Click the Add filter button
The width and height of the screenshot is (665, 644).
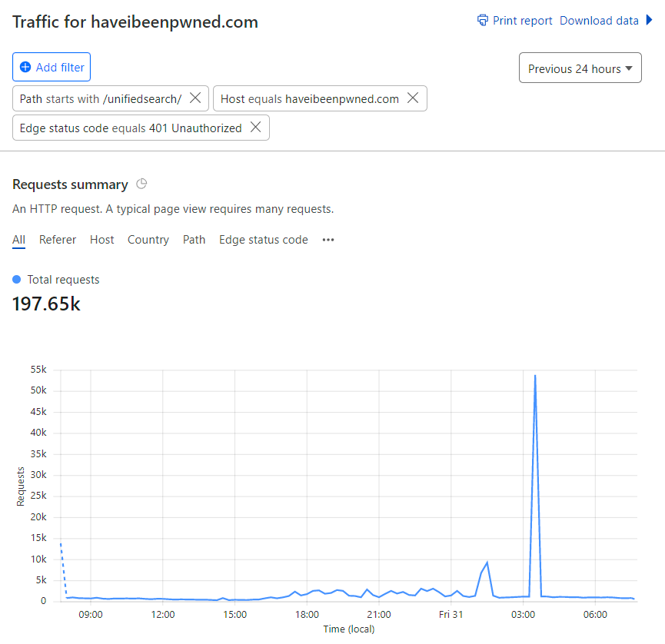(52, 67)
